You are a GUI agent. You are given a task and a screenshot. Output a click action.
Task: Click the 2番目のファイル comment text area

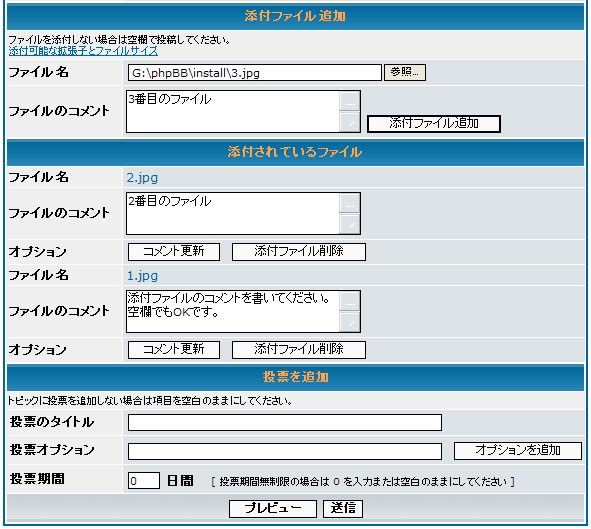pos(233,213)
